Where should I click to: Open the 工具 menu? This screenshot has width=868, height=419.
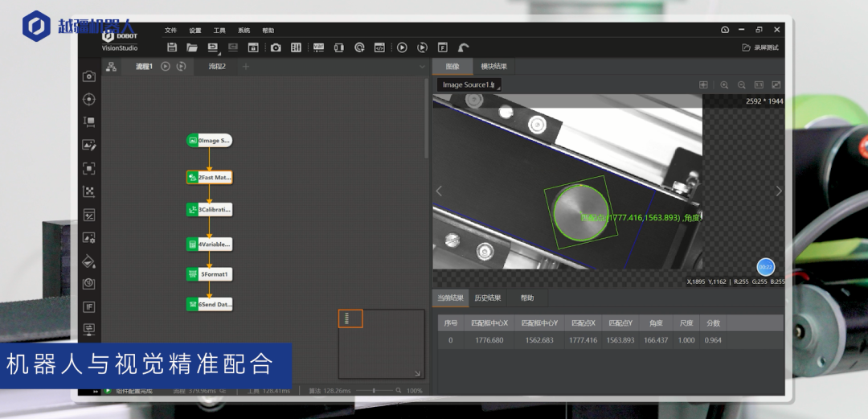(219, 30)
